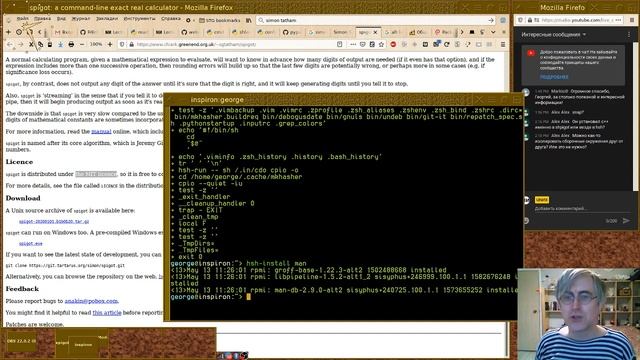Click the webcam video thumbnail
The image size is (640, 360).
pos(579,314)
